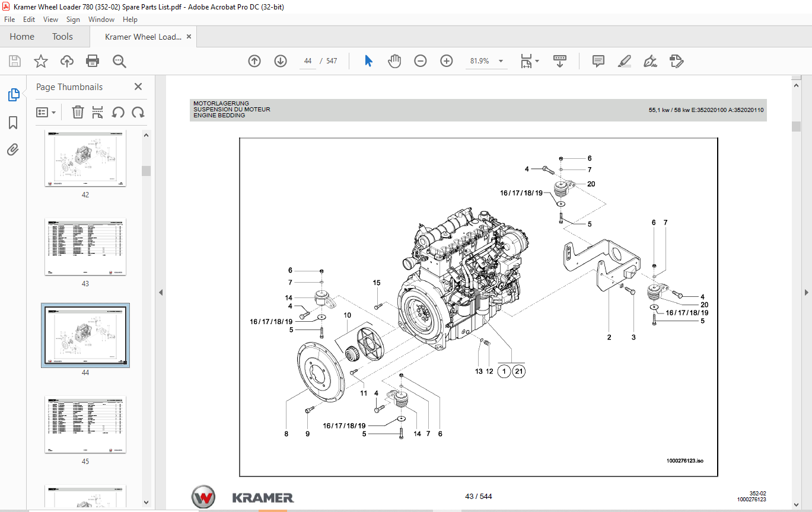
Task: Open the thumbnail options dropdown
Action: [46, 112]
